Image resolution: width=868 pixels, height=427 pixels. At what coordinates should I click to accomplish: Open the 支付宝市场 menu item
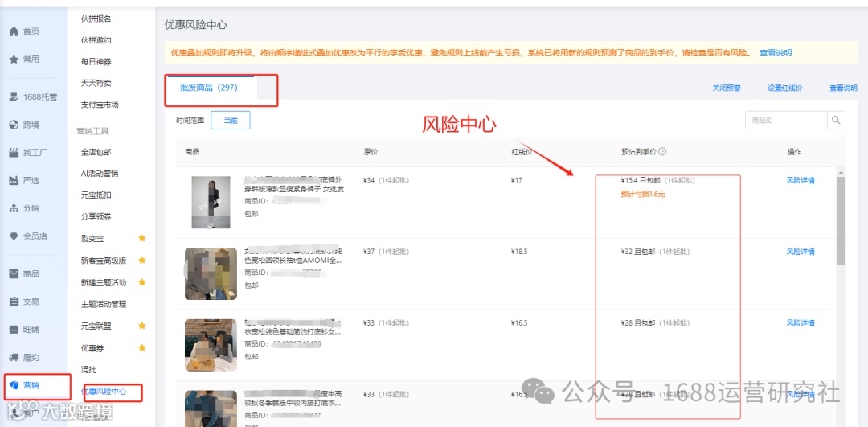point(100,104)
